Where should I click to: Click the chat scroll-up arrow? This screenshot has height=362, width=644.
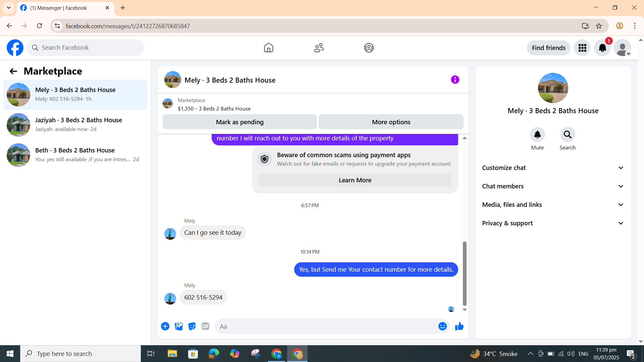465,138
